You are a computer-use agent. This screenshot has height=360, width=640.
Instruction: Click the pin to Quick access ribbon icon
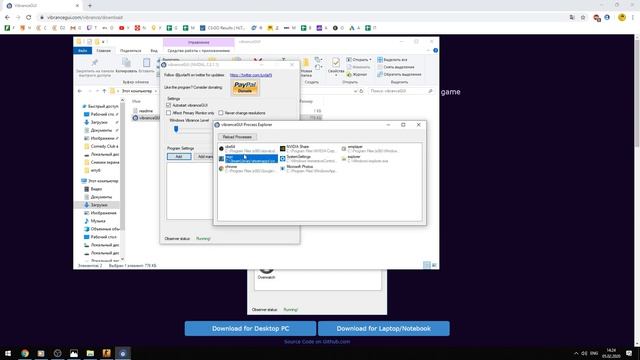[x=94, y=63]
